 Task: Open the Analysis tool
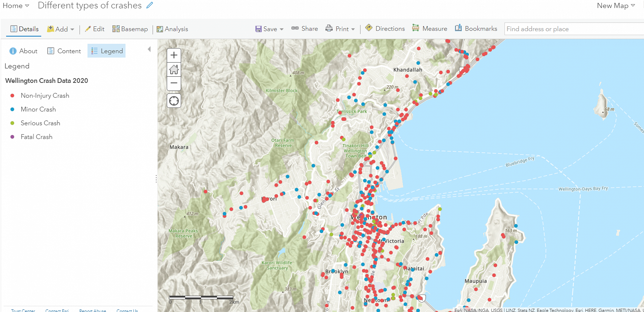172,29
